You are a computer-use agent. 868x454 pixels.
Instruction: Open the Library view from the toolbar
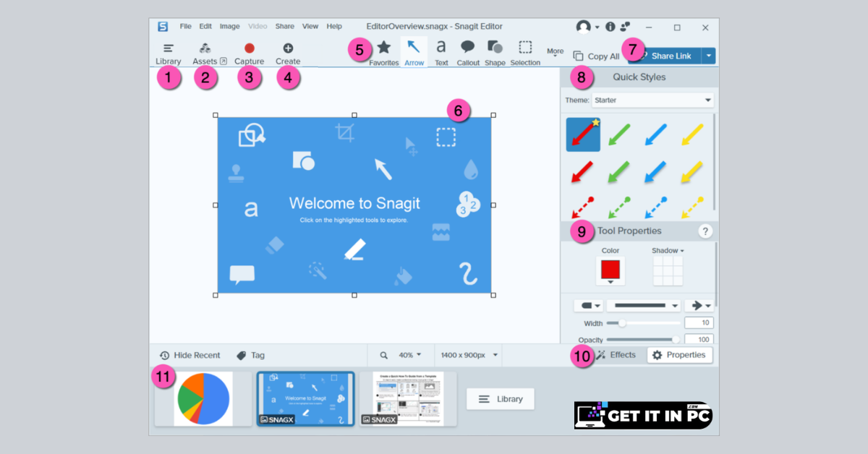point(168,54)
